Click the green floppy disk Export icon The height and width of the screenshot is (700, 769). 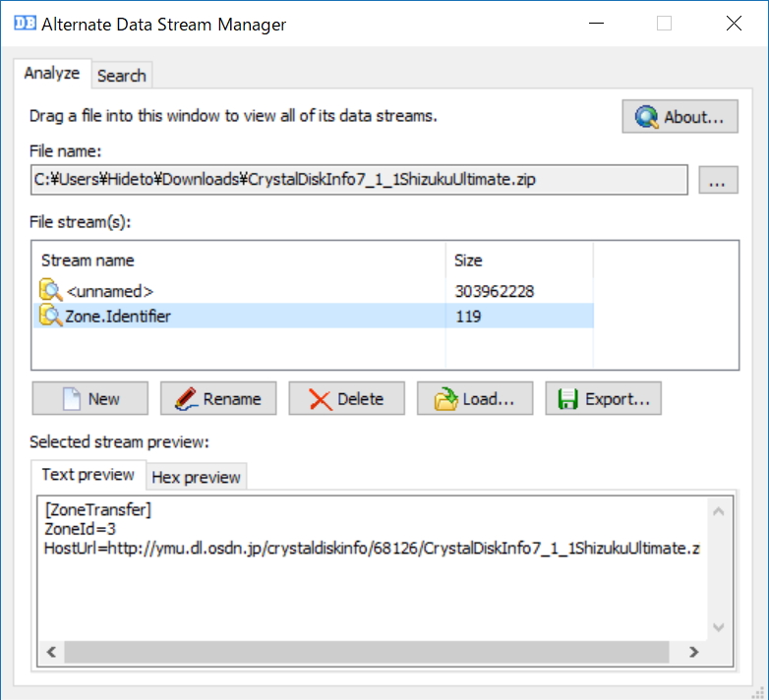click(567, 399)
